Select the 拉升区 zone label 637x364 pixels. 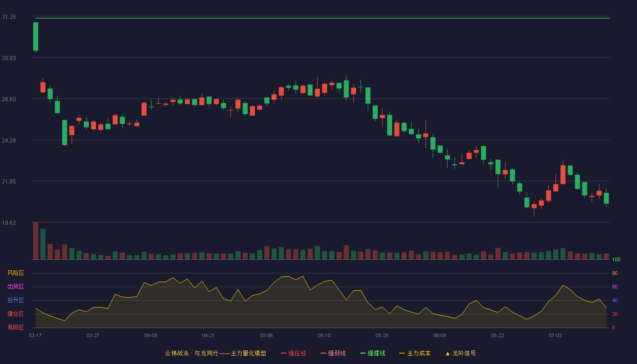(x=15, y=300)
